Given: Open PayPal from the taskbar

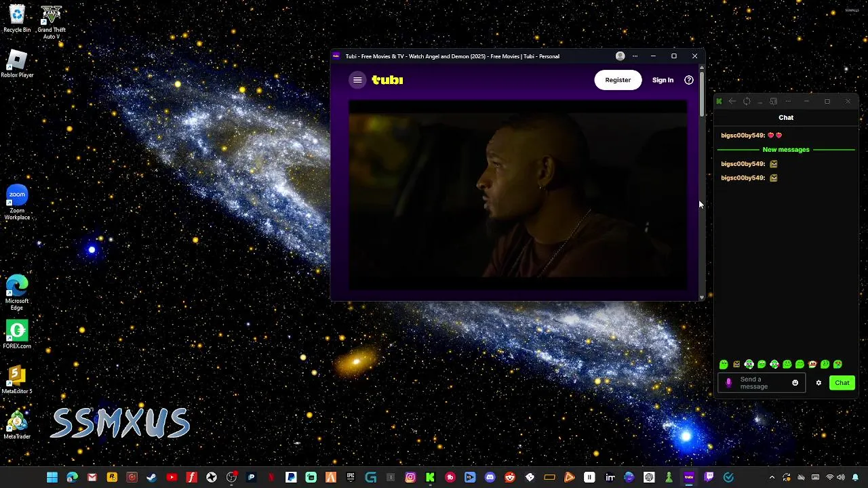Looking at the screenshot, I should pyautogui.click(x=291, y=478).
